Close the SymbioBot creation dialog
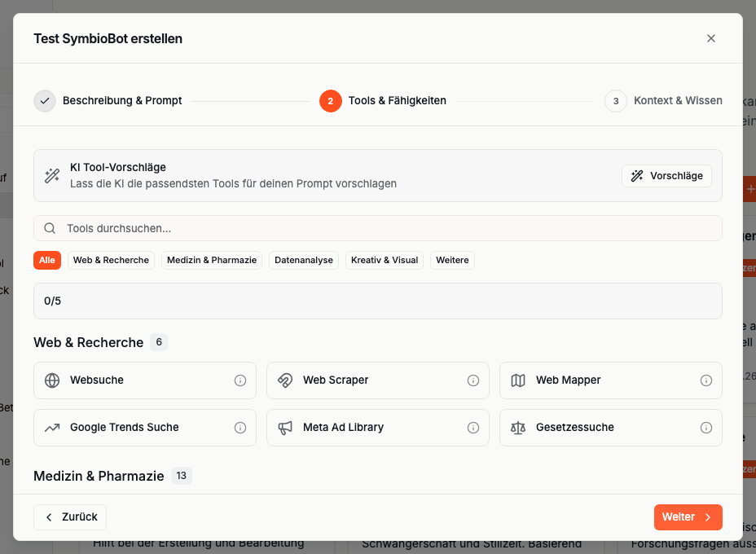The image size is (756, 554). pos(711,38)
